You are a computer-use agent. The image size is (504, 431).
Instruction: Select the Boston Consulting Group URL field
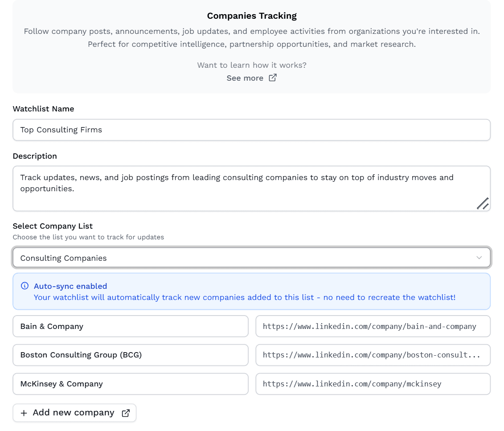[373, 355]
